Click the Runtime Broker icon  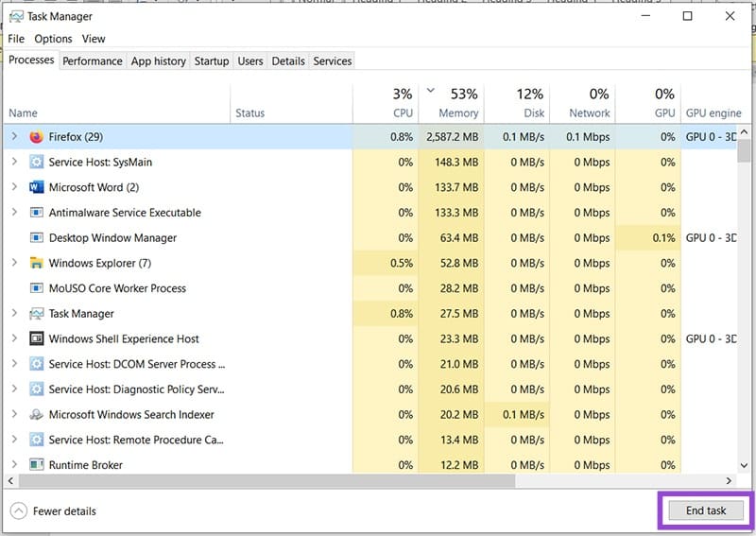click(x=36, y=464)
